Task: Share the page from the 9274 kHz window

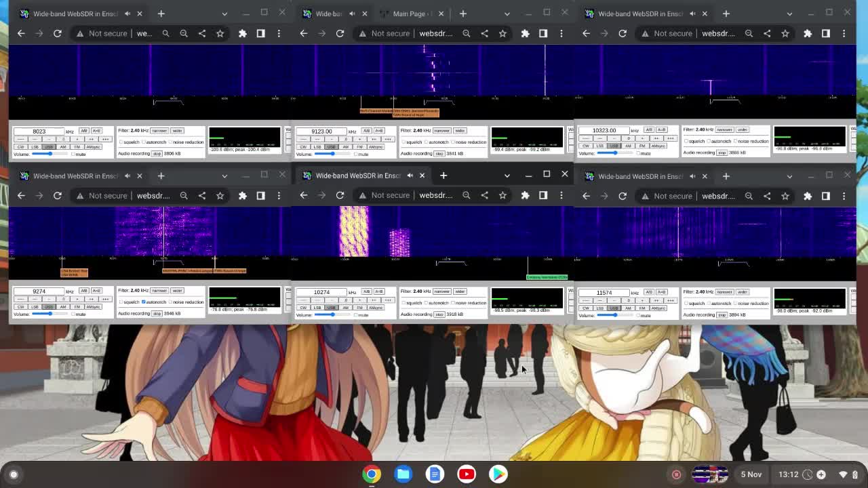Action: point(202,196)
